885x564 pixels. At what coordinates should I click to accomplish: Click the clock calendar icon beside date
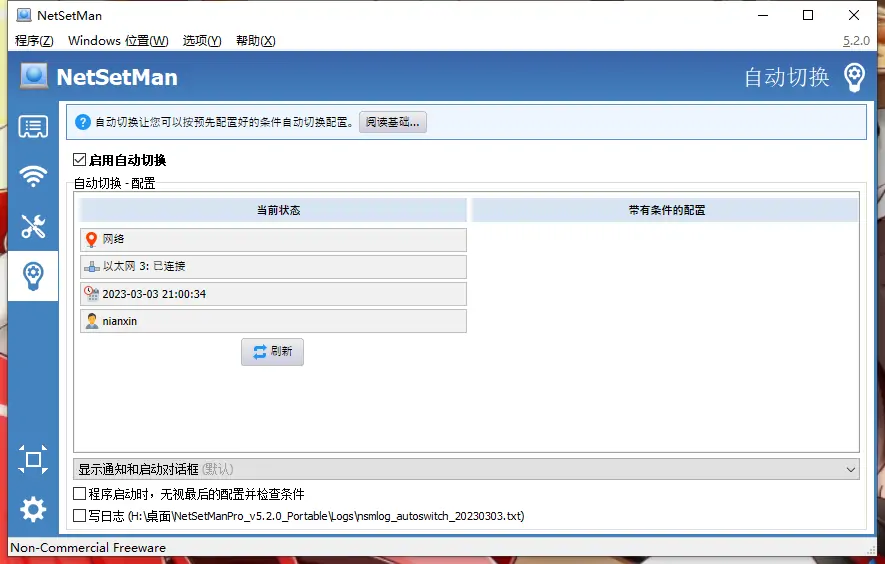pos(91,294)
